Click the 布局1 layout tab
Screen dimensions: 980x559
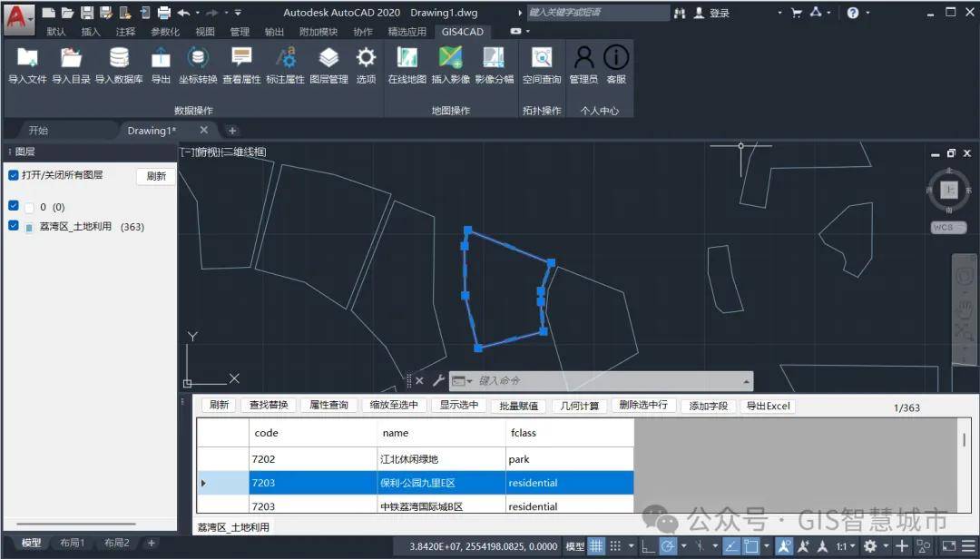pyautogui.click(x=72, y=543)
